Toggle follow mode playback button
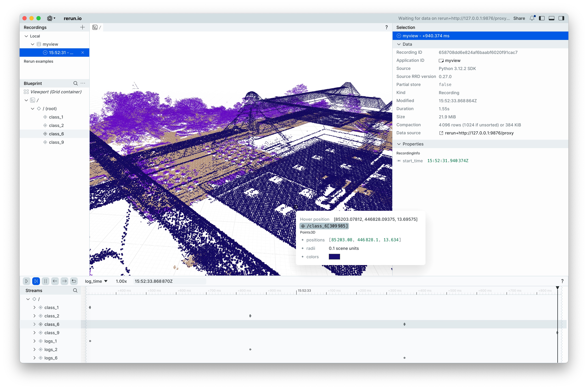The width and height of the screenshot is (588, 389). (36, 281)
